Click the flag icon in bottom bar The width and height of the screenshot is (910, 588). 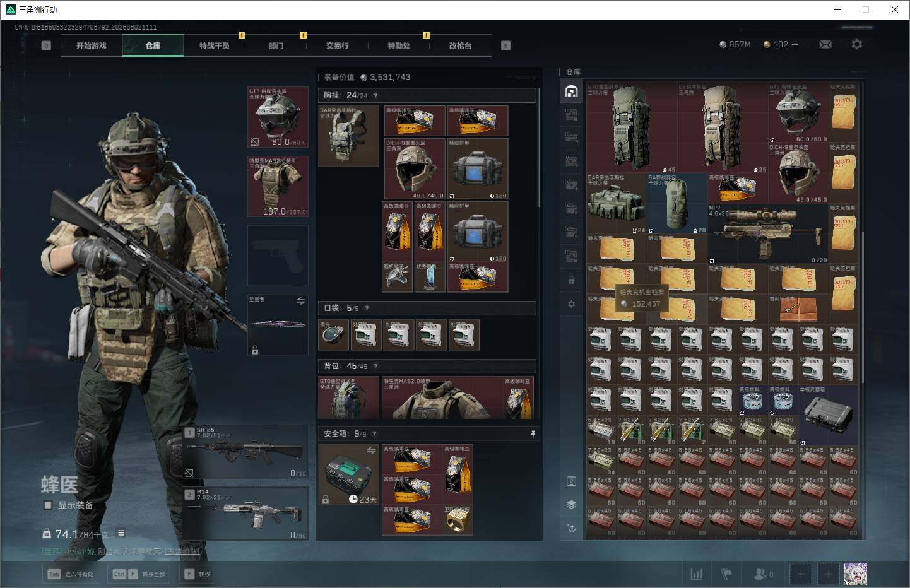(x=726, y=574)
